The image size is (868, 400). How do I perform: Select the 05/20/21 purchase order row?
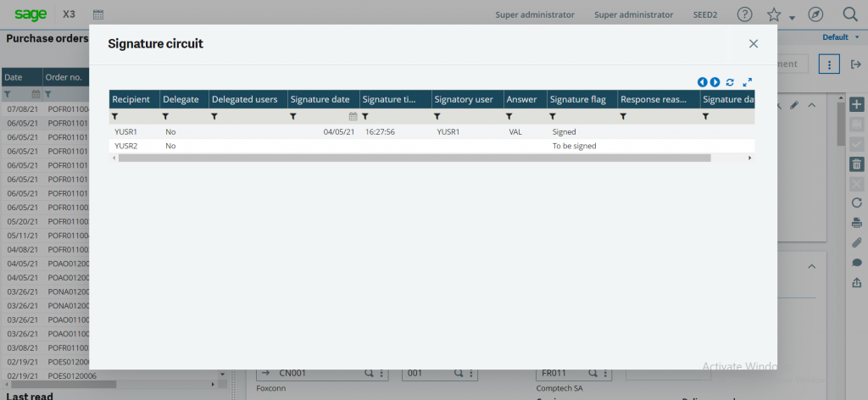click(x=46, y=221)
